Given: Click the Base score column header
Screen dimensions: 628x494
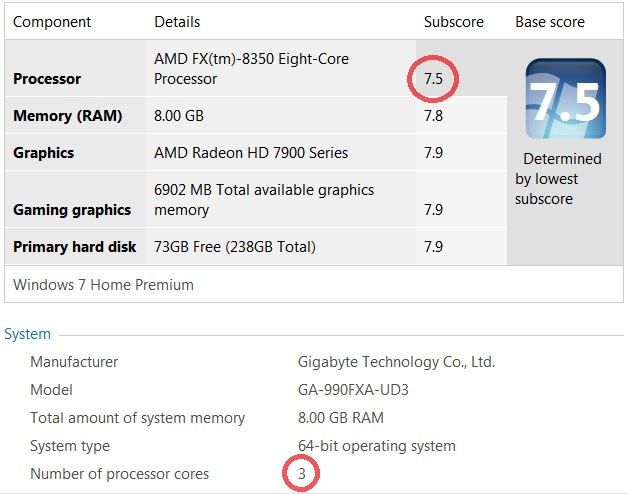Looking at the screenshot, I should [x=549, y=21].
